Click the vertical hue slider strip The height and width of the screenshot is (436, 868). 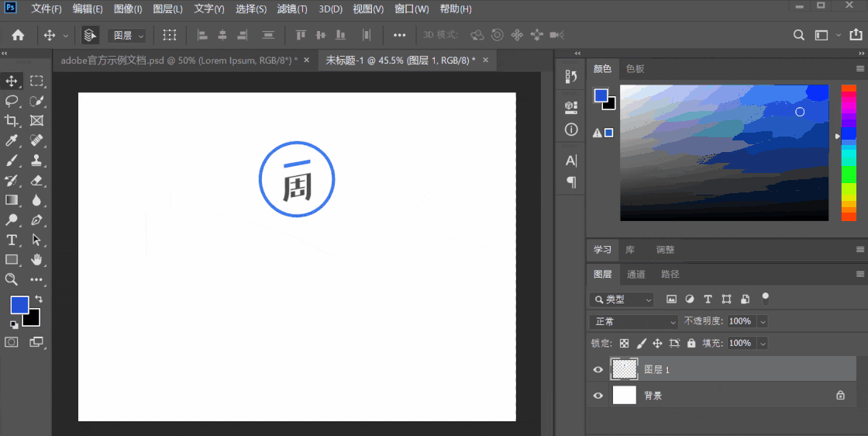(849, 153)
